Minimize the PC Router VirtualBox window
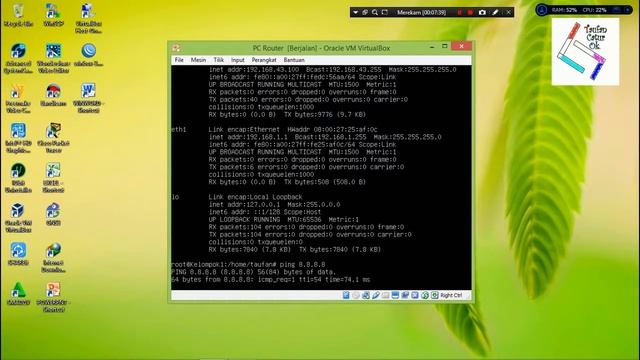 click(432, 47)
